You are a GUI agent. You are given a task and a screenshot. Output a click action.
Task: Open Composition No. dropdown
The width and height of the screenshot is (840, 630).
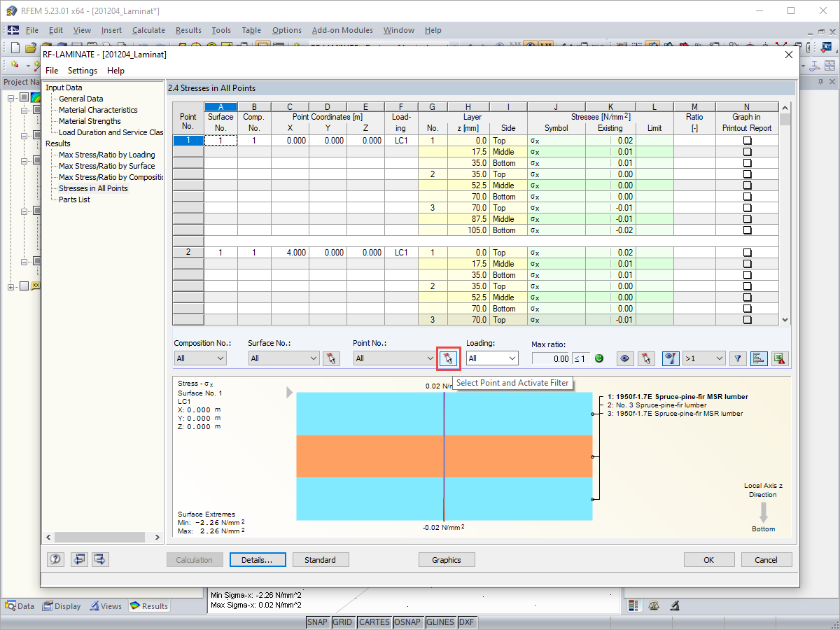(x=200, y=358)
